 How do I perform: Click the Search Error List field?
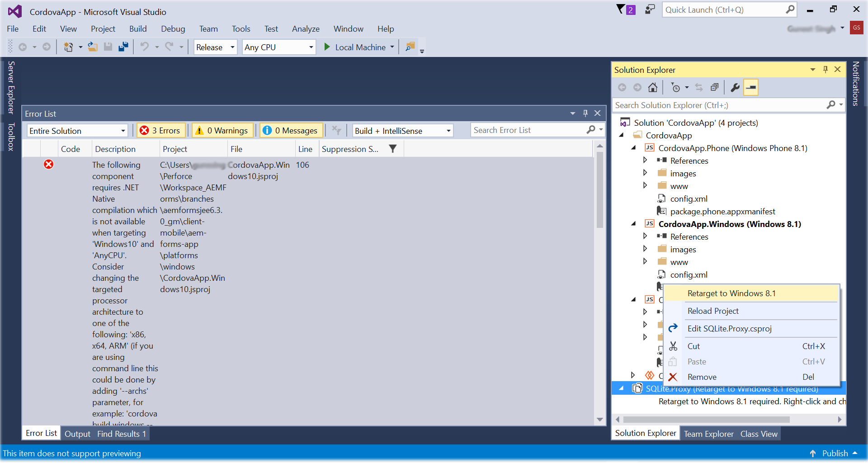[528, 130]
